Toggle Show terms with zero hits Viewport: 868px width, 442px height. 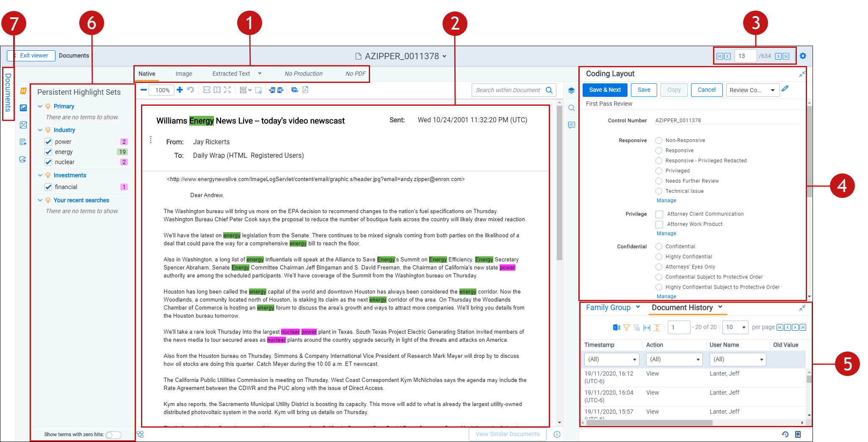pos(113,435)
